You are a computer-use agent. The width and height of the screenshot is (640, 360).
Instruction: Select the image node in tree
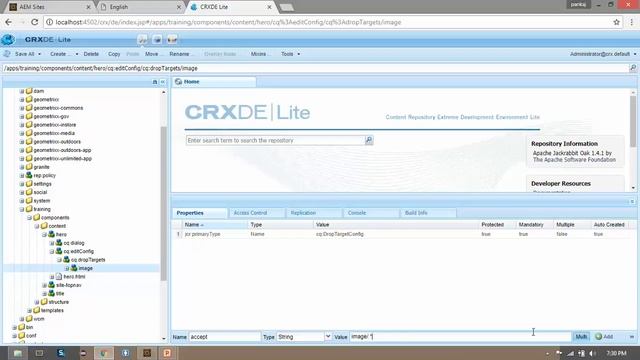coord(85,268)
